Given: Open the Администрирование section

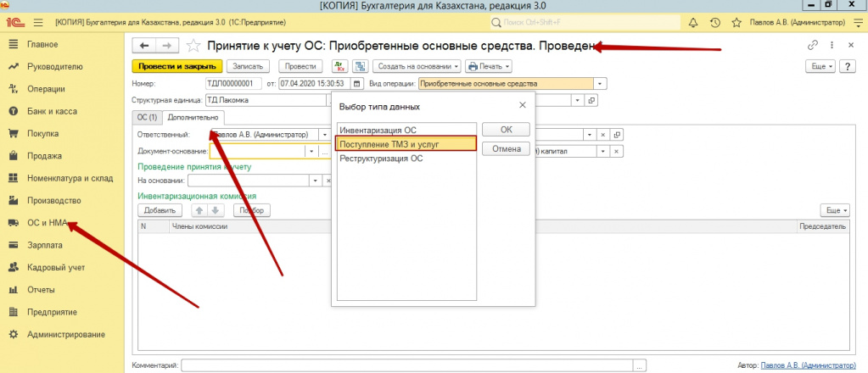Looking at the screenshot, I should pos(66,334).
